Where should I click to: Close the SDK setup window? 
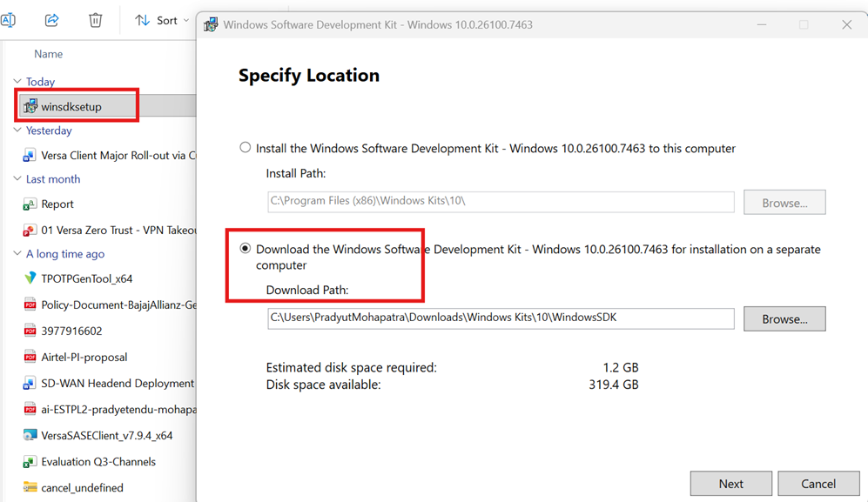coord(846,25)
